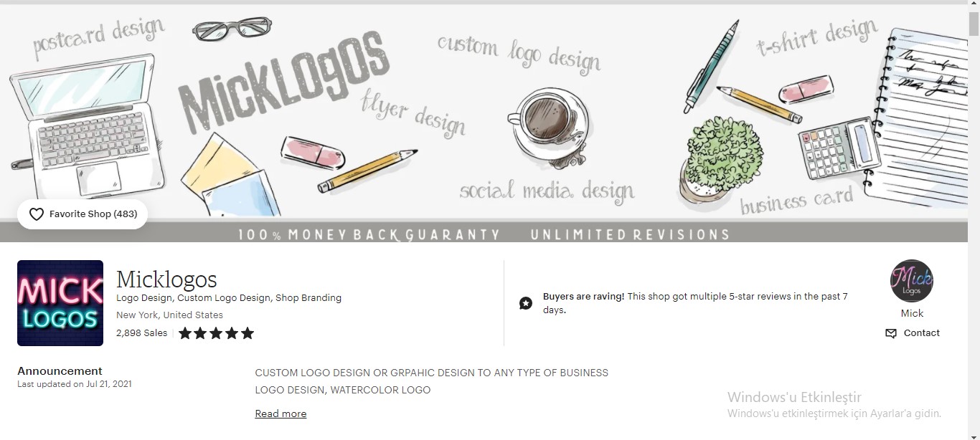Viewport: 980px width, 440px height.
Task: Click the New York, United States location text
Action: (x=169, y=315)
